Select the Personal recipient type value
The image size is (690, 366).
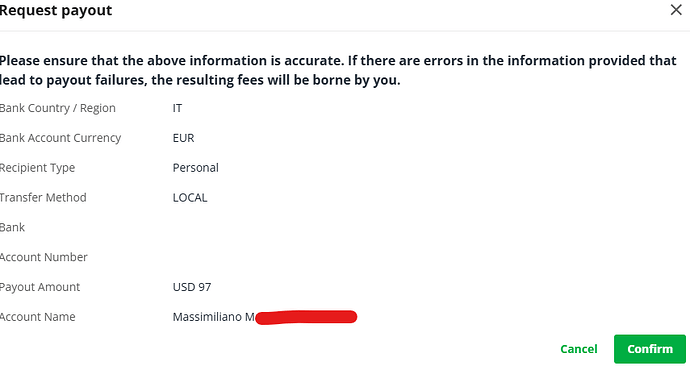(x=195, y=168)
